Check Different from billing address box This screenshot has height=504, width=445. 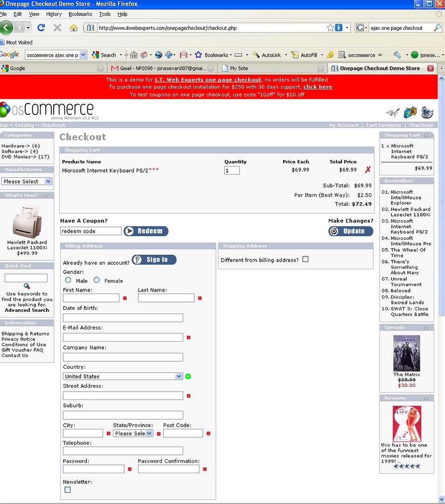click(x=306, y=259)
